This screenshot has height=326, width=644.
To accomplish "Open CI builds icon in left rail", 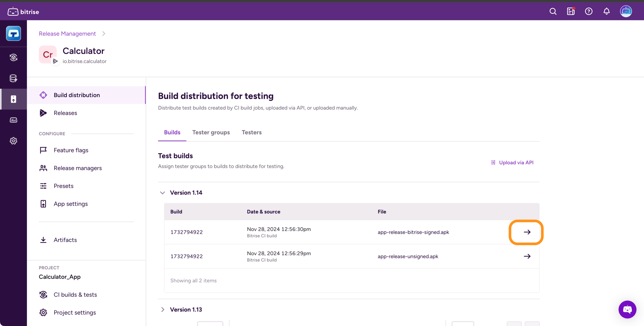I will (13, 57).
